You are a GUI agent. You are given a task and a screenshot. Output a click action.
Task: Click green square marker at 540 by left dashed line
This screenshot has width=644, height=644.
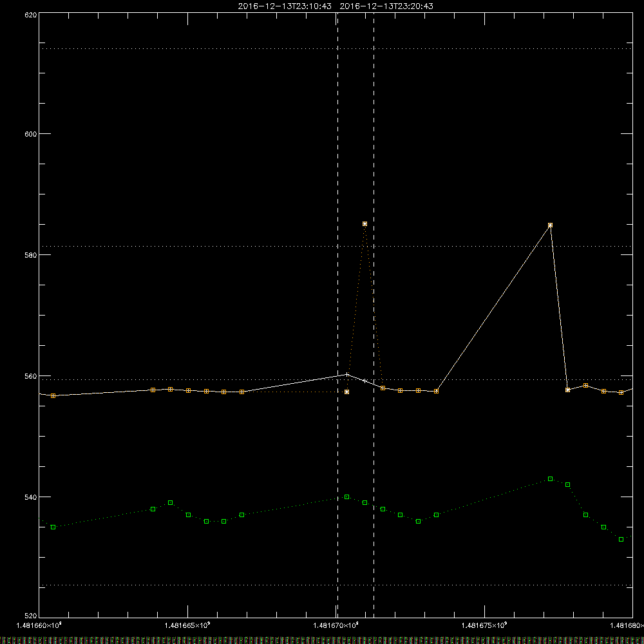point(347,497)
